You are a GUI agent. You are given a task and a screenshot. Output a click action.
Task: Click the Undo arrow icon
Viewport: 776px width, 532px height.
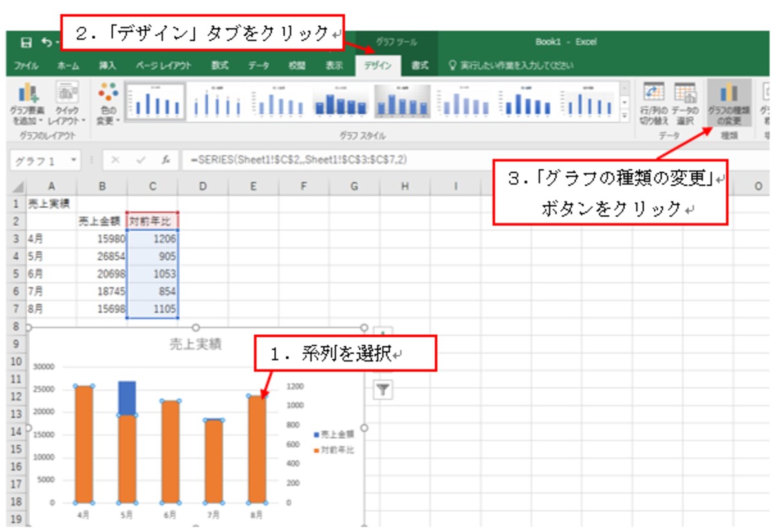47,43
